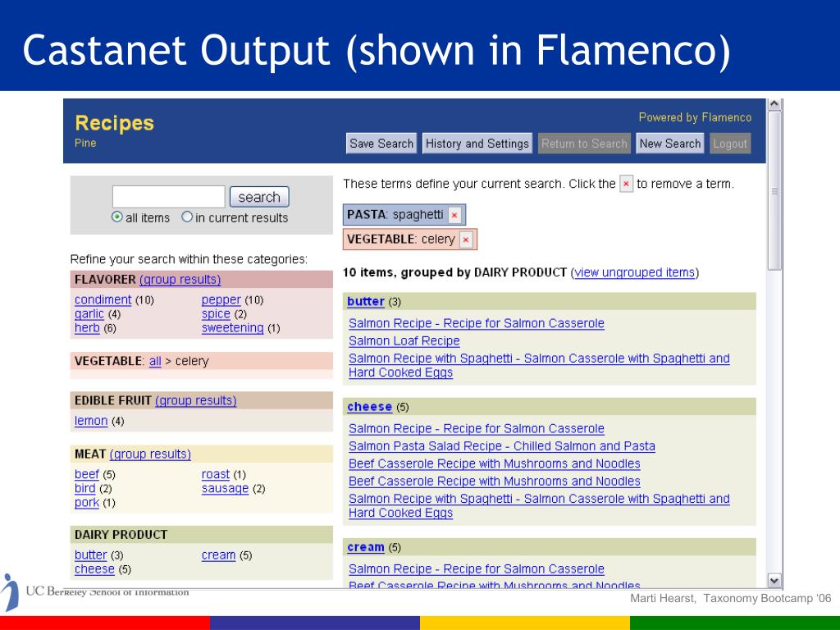Select the 'all items' radio button
This screenshot has height=630, width=840.
116,217
